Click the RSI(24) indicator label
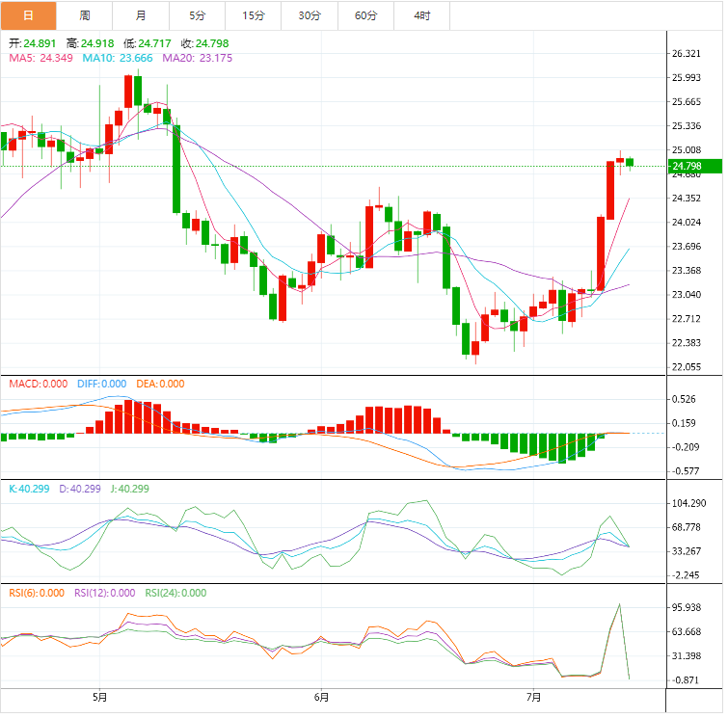The image size is (728, 718). point(175,594)
